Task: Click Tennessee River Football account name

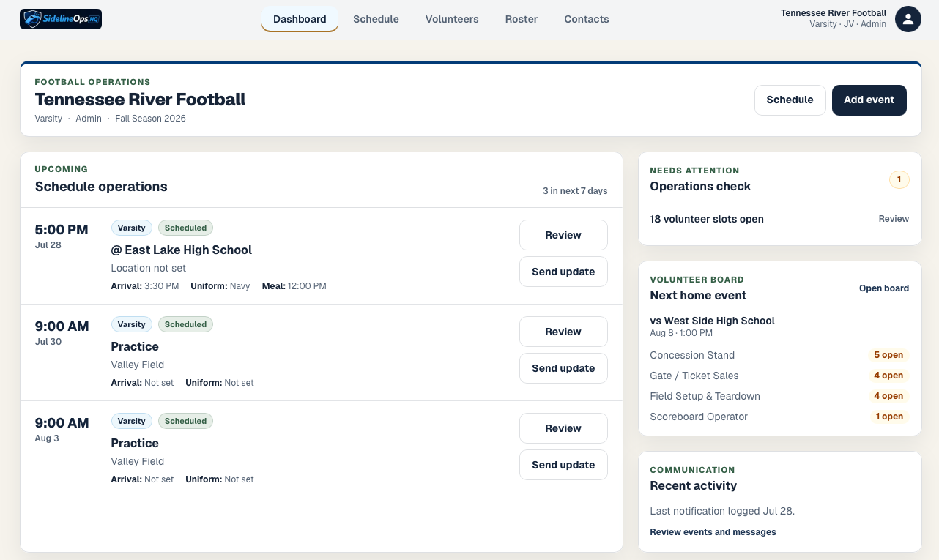Action: point(834,13)
